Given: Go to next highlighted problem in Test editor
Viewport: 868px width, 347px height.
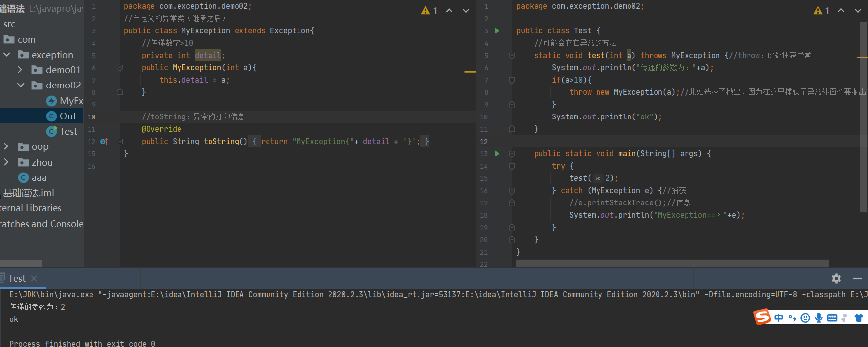Looking at the screenshot, I should click(x=858, y=11).
